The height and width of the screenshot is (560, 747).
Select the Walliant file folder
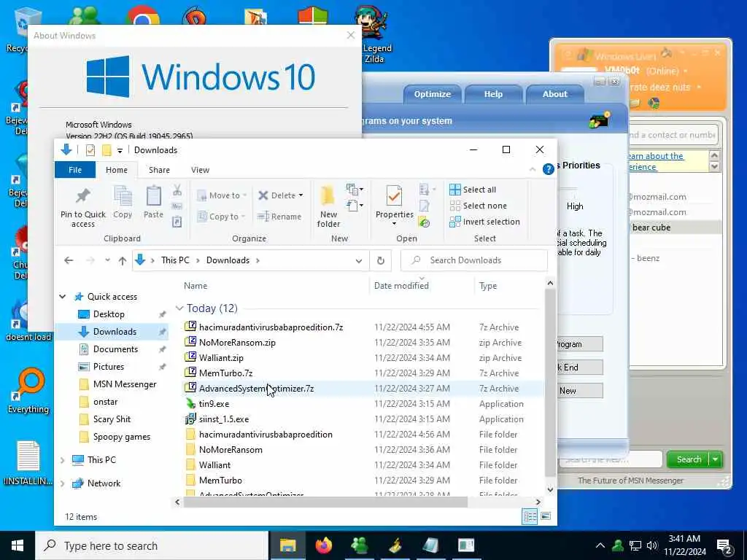point(215,464)
